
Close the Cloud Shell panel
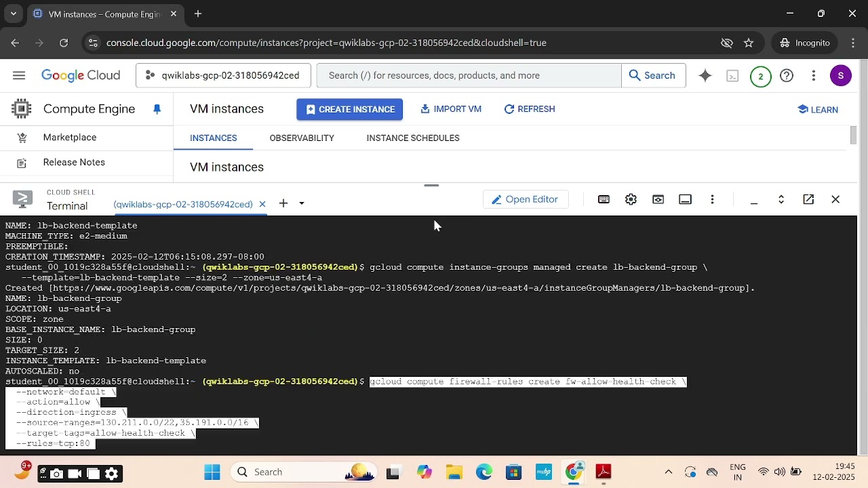coord(835,199)
